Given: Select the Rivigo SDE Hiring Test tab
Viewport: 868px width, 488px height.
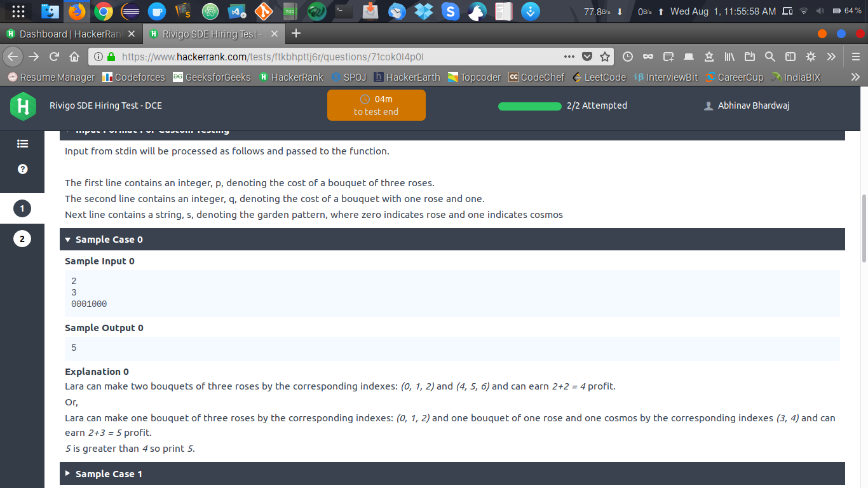Looking at the screenshot, I should (x=215, y=34).
